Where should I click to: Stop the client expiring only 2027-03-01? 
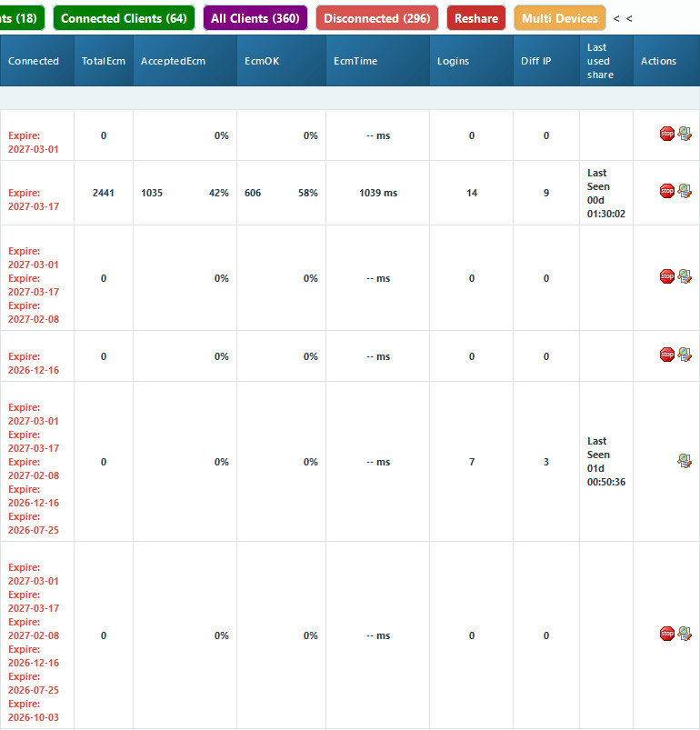point(667,134)
